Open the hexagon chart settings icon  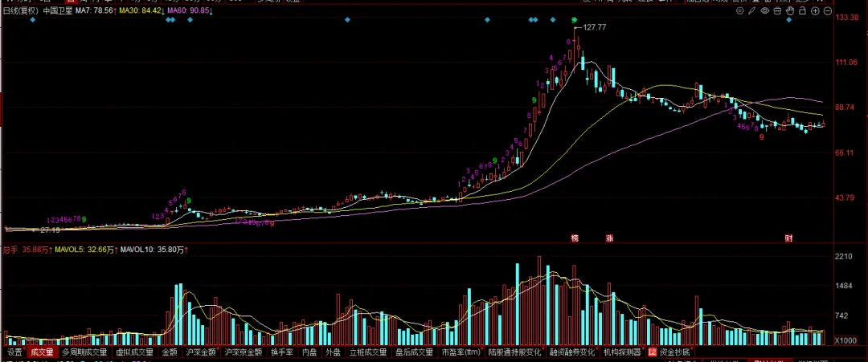(x=741, y=10)
